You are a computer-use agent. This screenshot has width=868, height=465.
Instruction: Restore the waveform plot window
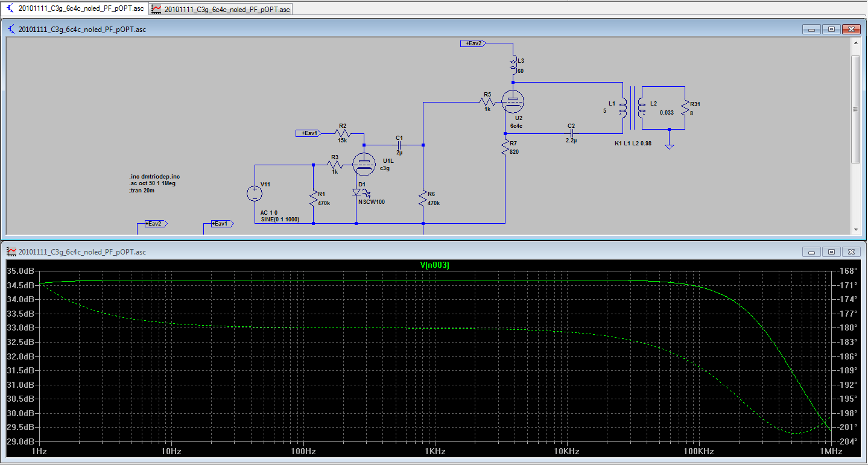click(x=831, y=251)
